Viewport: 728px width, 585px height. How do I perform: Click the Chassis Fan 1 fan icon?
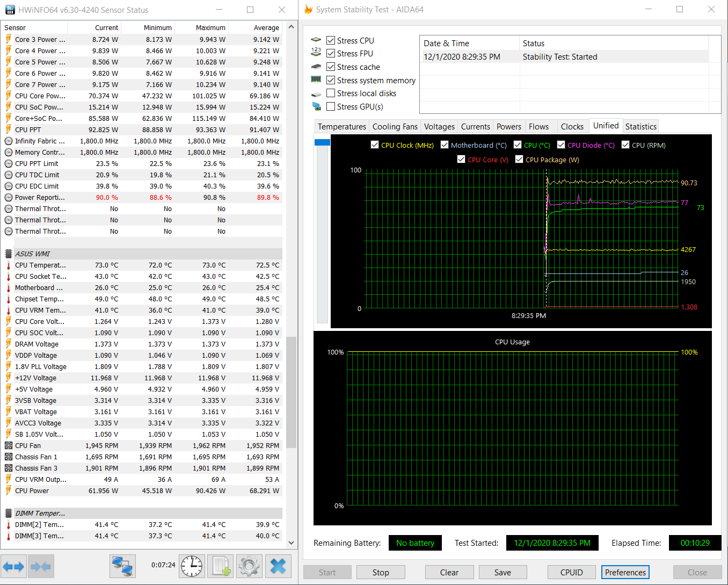coord(8,457)
